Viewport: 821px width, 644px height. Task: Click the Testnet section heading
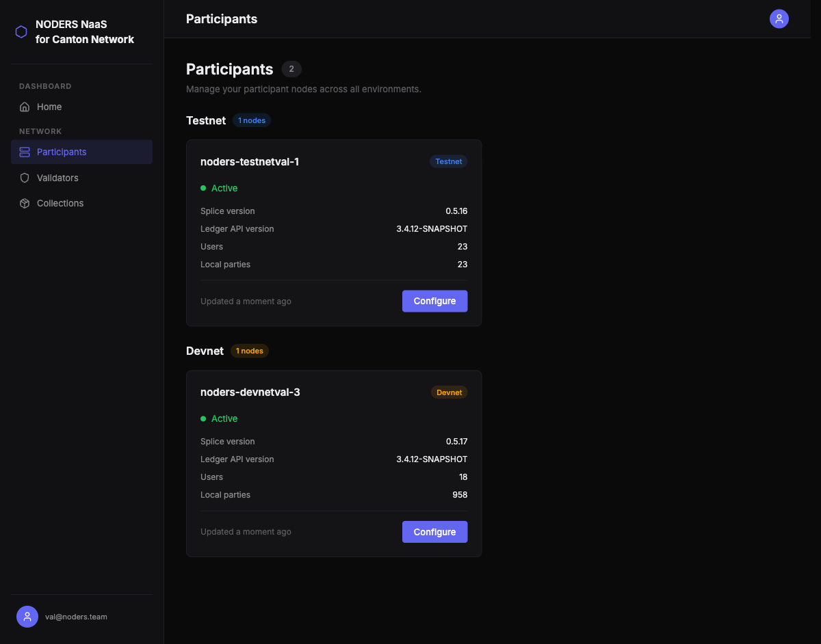(206, 120)
